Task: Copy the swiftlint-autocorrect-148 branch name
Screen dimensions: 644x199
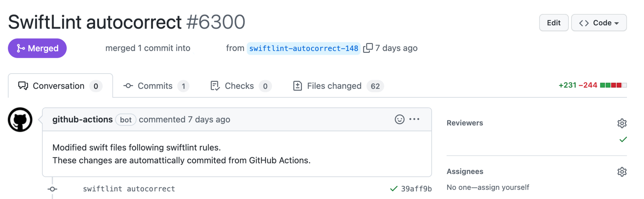Action: tap(368, 48)
